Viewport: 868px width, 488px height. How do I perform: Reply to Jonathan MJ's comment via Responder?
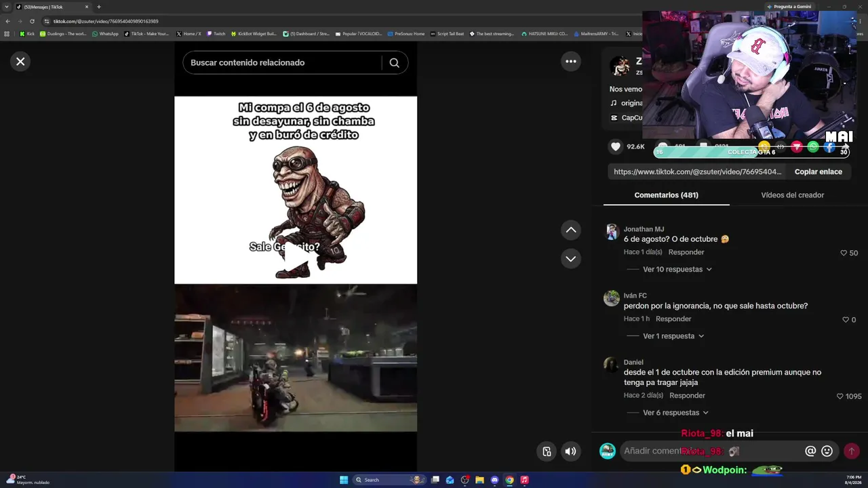[x=686, y=252]
